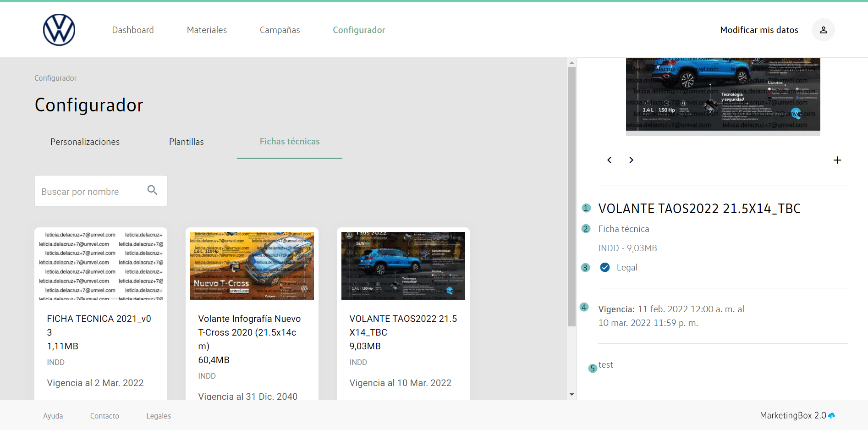Open the Dashboard menu
Screen dimensions: 868x430
133,30
